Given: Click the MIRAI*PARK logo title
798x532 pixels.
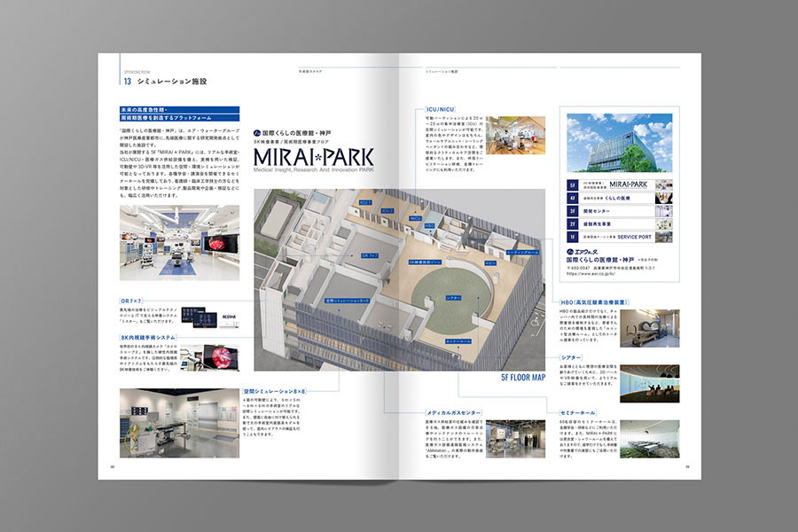Looking at the screenshot, I should point(314,157).
